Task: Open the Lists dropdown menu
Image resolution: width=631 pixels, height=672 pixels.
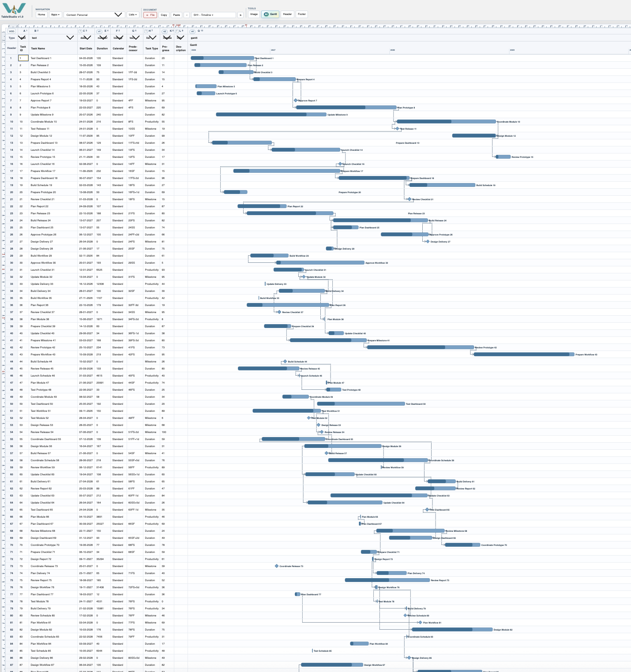Action: click(133, 15)
